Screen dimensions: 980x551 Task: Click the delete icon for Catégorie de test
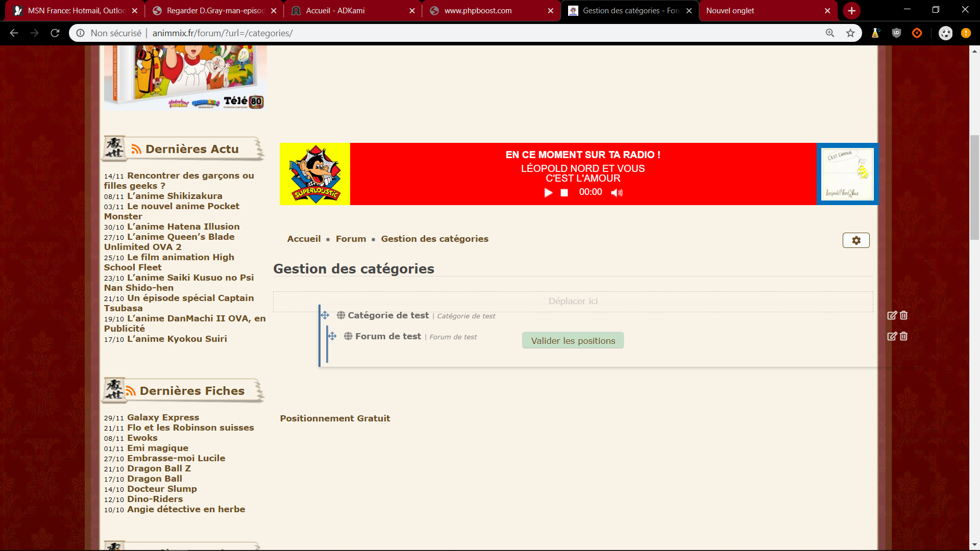[x=903, y=315]
